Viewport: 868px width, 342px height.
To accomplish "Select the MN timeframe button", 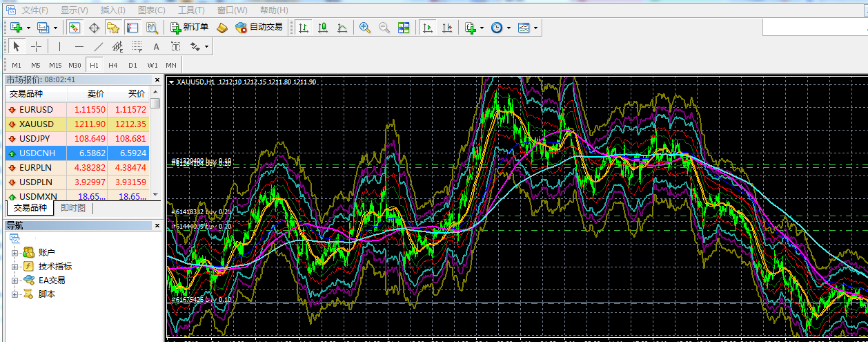I will point(171,65).
